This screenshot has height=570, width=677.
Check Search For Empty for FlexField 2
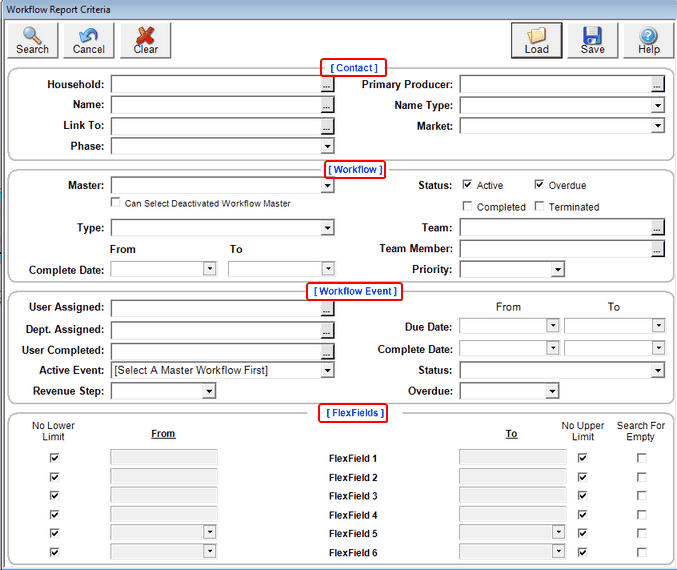642,477
